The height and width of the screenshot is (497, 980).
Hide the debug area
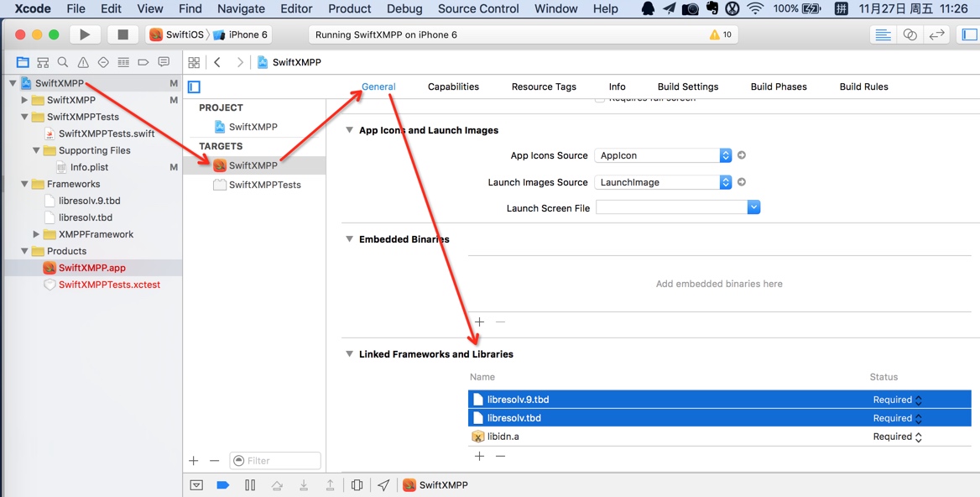click(196, 484)
